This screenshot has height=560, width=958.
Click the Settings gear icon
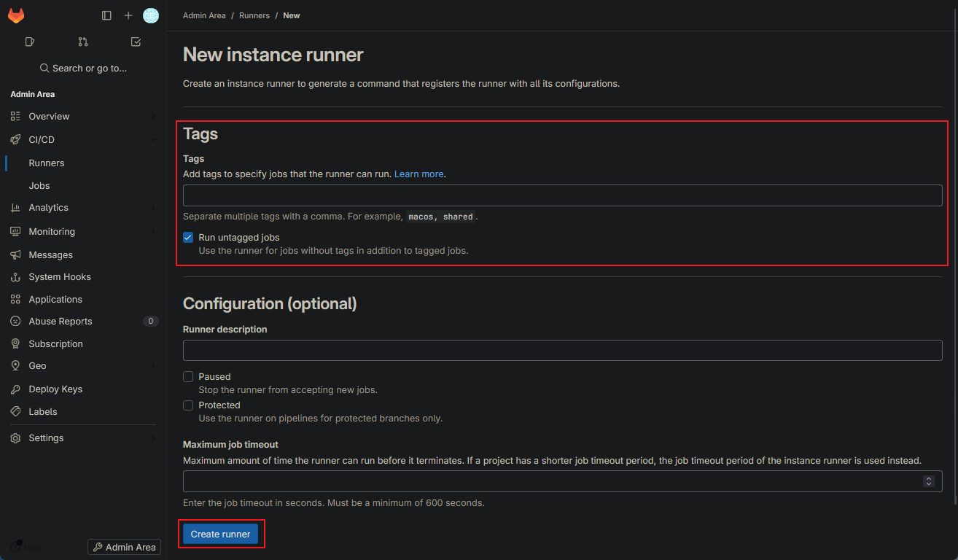pyautogui.click(x=15, y=438)
